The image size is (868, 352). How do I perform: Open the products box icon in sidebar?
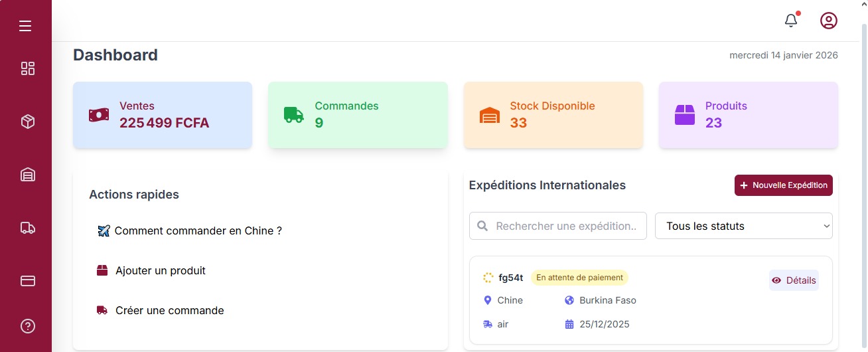27,122
